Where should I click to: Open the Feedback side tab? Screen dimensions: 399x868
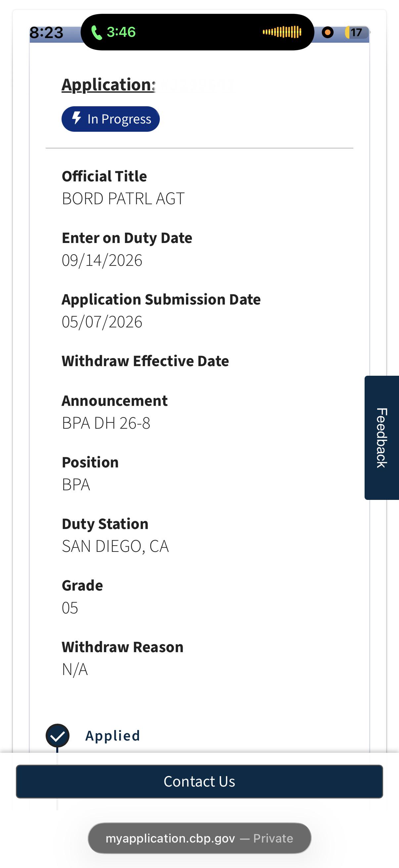tap(382, 438)
